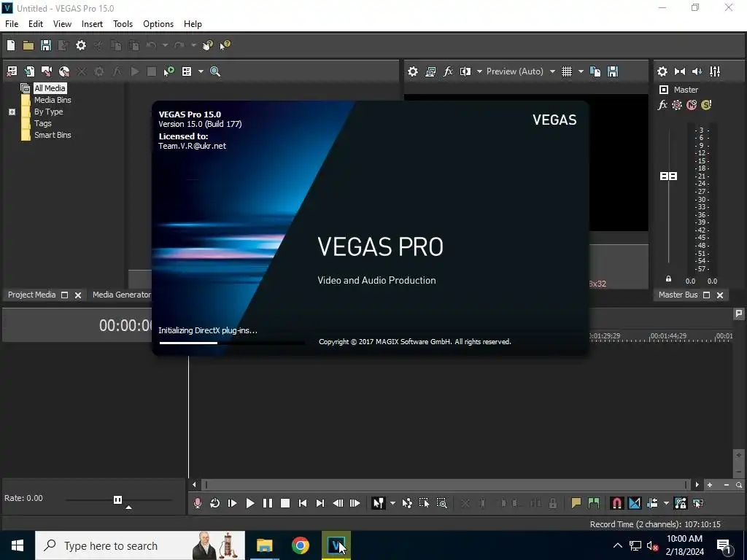747x560 pixels.
Task: Remove unused media from project icon
Action: (12, 71)
